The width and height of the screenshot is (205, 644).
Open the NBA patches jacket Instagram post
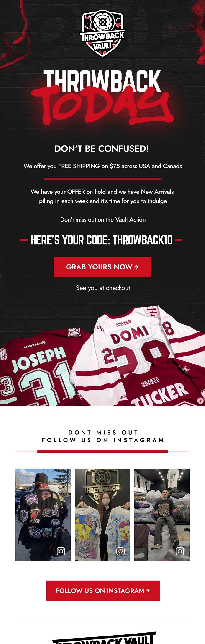[x=43, y=515]
